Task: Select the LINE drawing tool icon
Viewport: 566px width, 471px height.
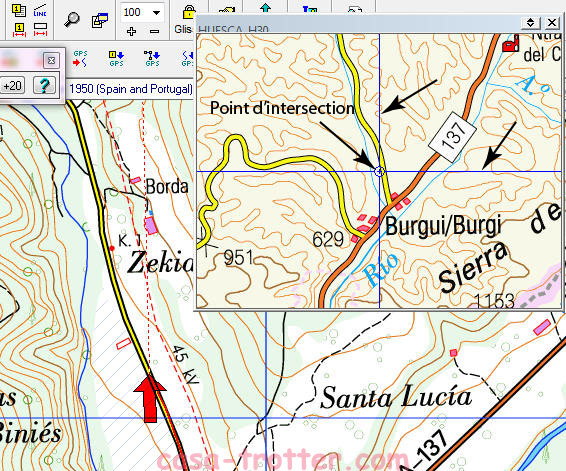Action: (x=40, y=11)
